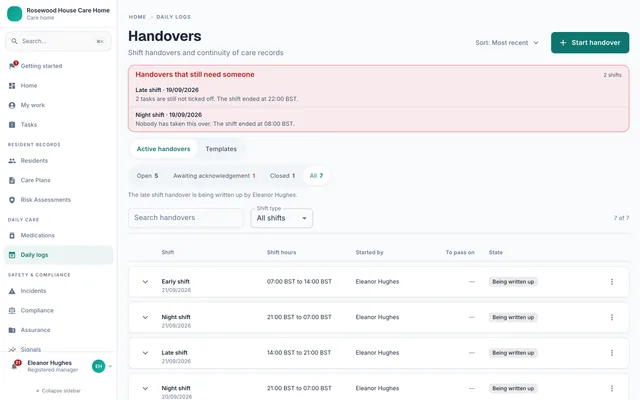Click the Start handover button
Image resolution: width=640 pixels, height=400 pixels.
pos(590,43)
